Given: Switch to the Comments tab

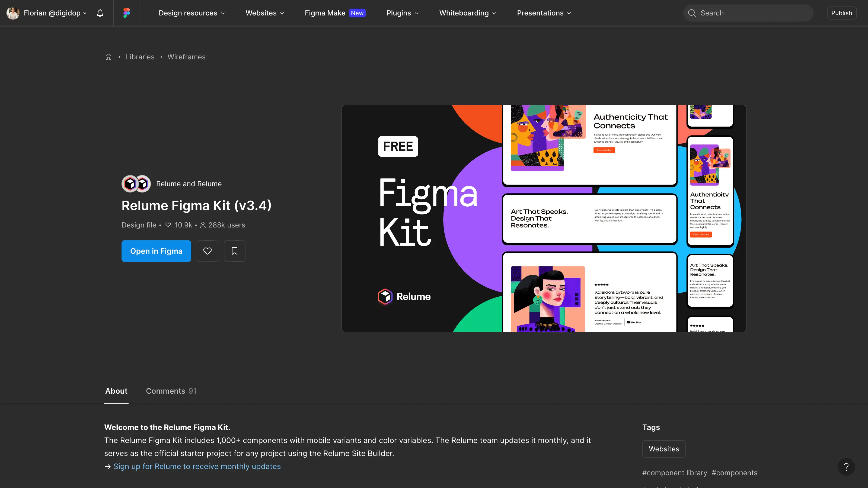Looking at the screenshot, I should pos(171,391).
